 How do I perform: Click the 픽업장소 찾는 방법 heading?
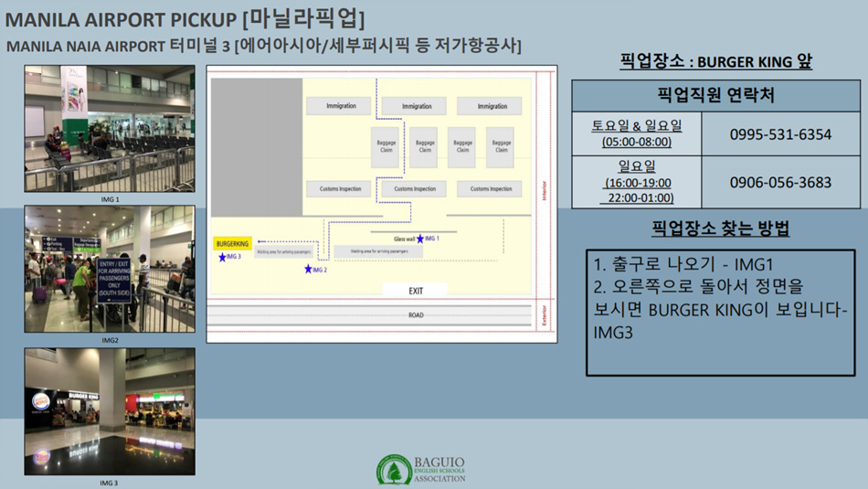720,229
